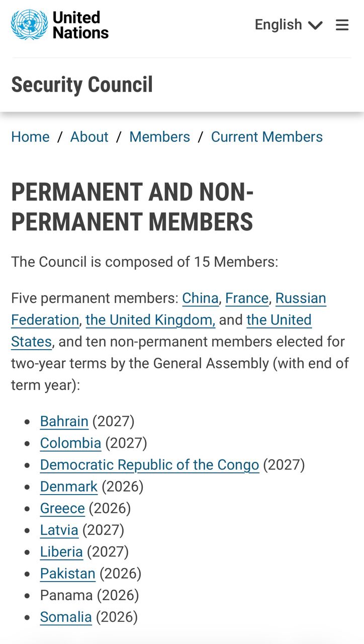Viewport: 364px width, 644px height.
Task: Click the Security Council heading
Action: tap(82, 85)
